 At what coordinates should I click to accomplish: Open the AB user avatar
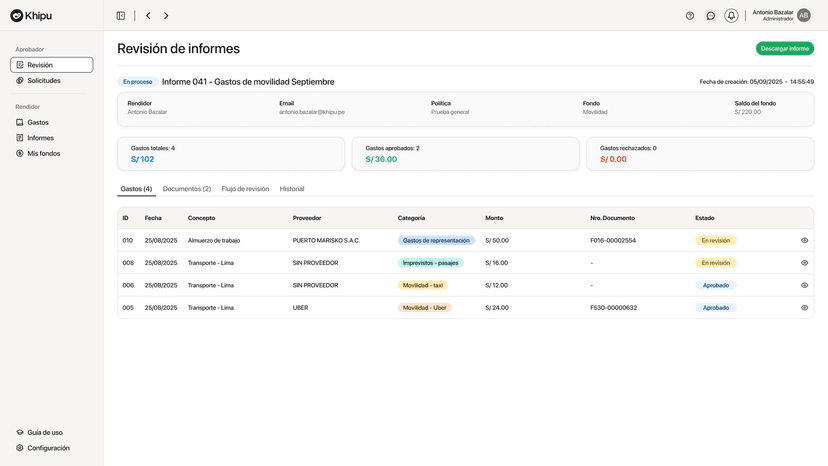point(804,16)
